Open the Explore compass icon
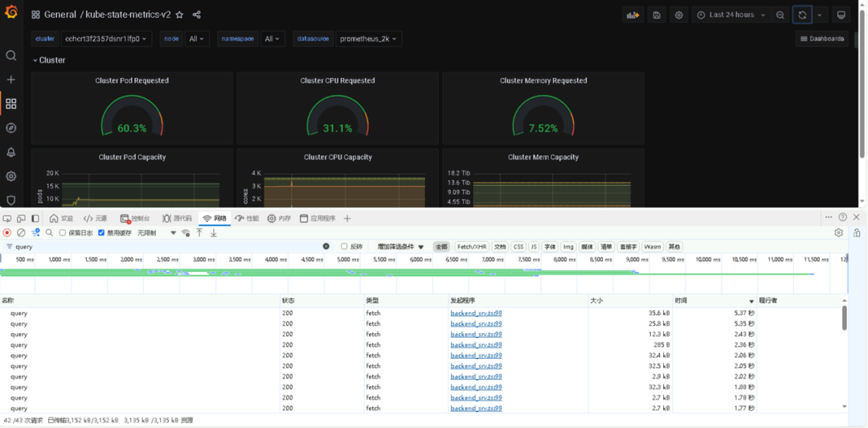 point(11,128)
